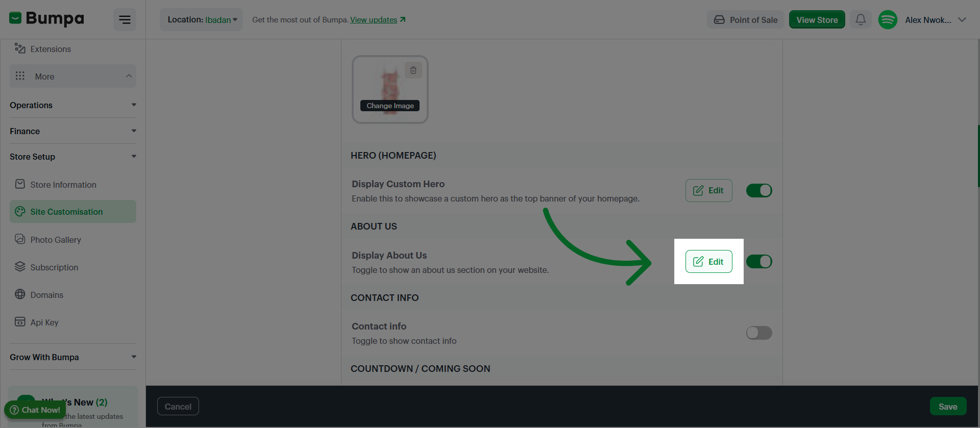
Task: Click the Save button
Action: (x=948, y=407)
